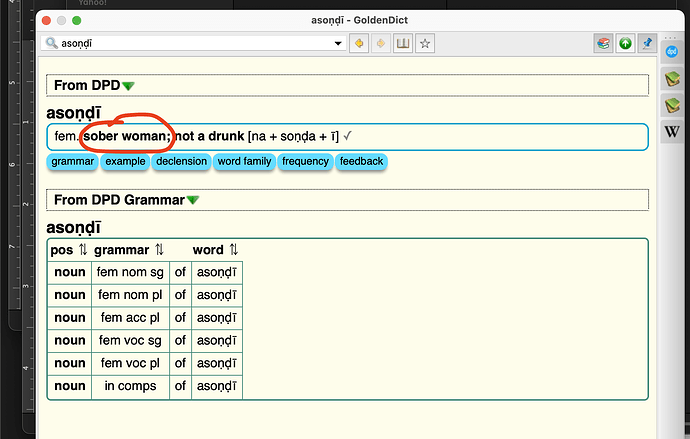Collapse the From DPD section
Viewport: 690px width, 439px height.
point(128,86)
